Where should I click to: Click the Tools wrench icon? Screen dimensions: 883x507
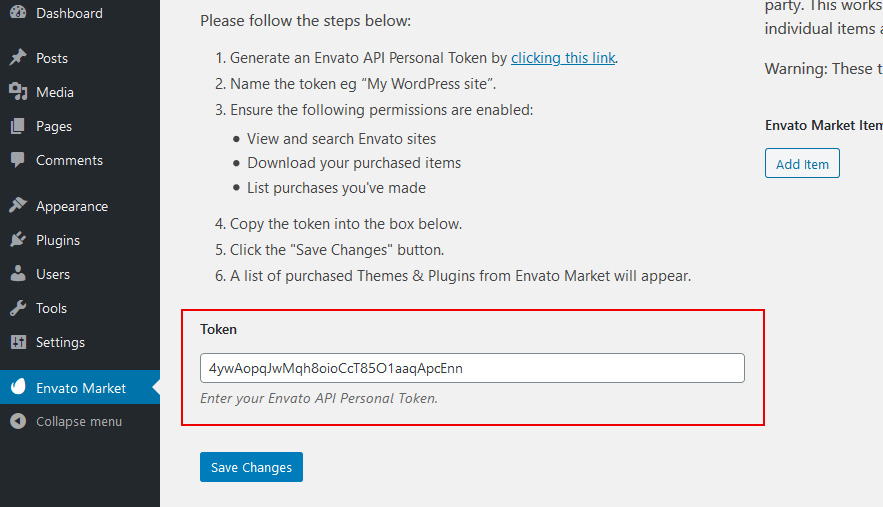18,308
